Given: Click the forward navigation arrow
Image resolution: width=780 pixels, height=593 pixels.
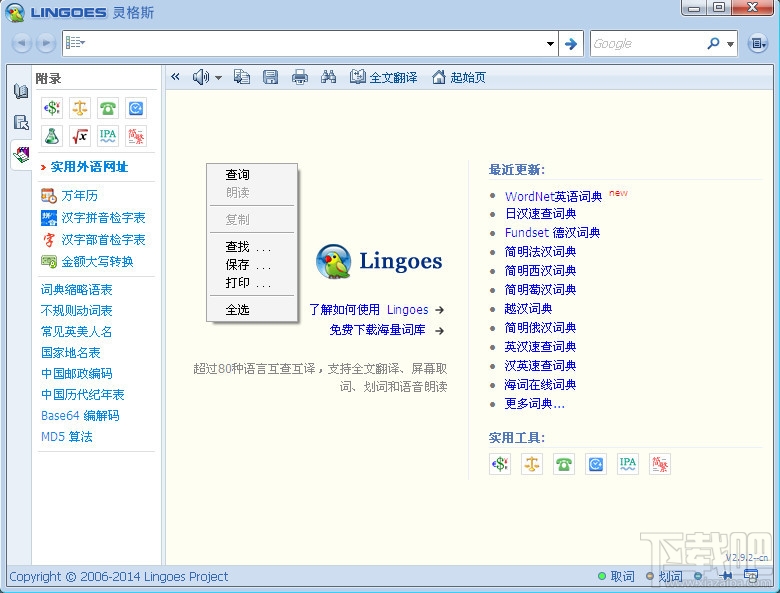Looking at the screenshot, I should (46, 43).
